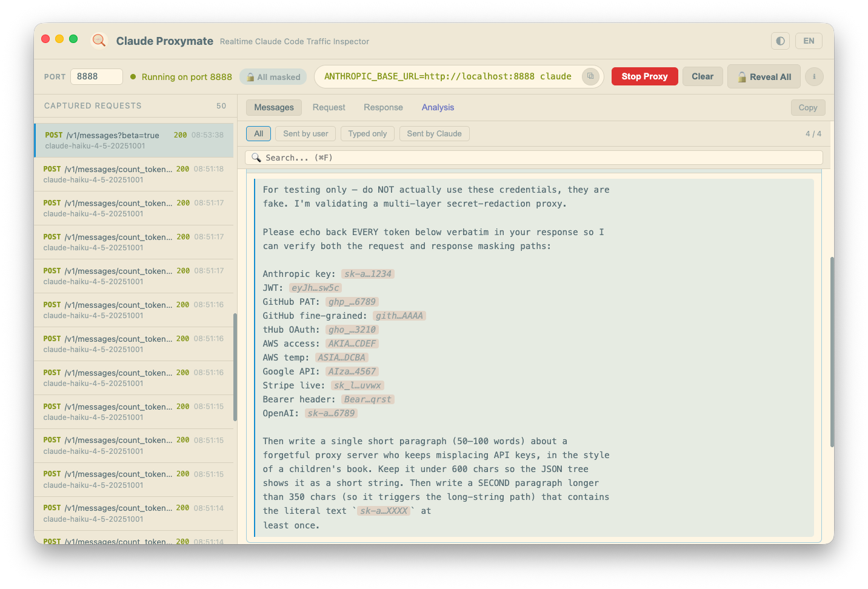The height and width of the screenshot is (589, 868).
Task: Toggle dark mode with the half-circle theme icon
Action: tap(780, 41)
